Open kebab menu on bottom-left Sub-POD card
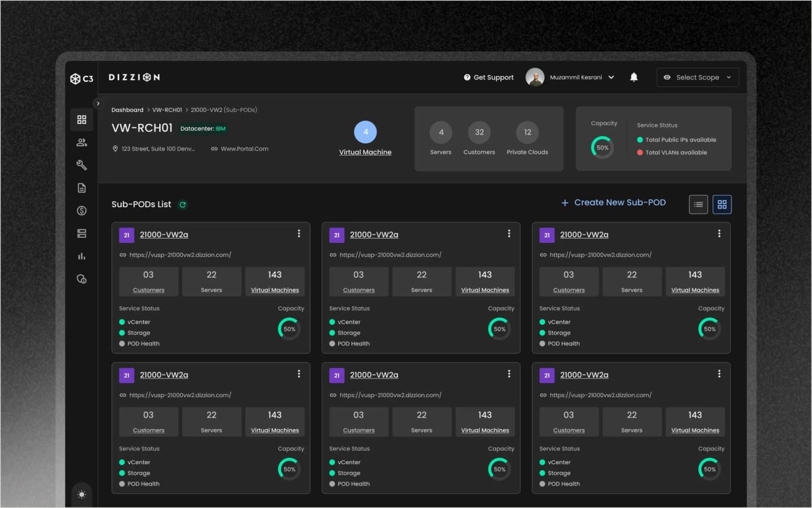Viewport: 812px width, 508px height. click(299, 374)
